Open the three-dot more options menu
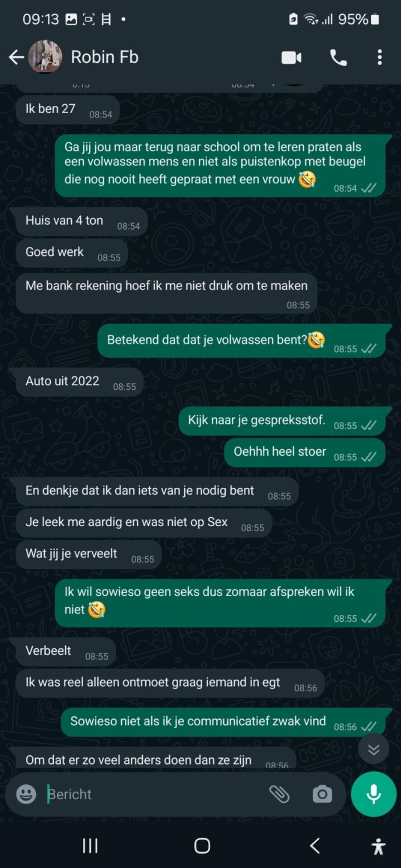The image size is (401, 868). pos(380,57)
